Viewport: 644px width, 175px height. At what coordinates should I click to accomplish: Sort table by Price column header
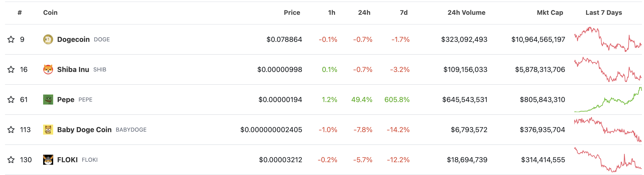tap(292, 13)
